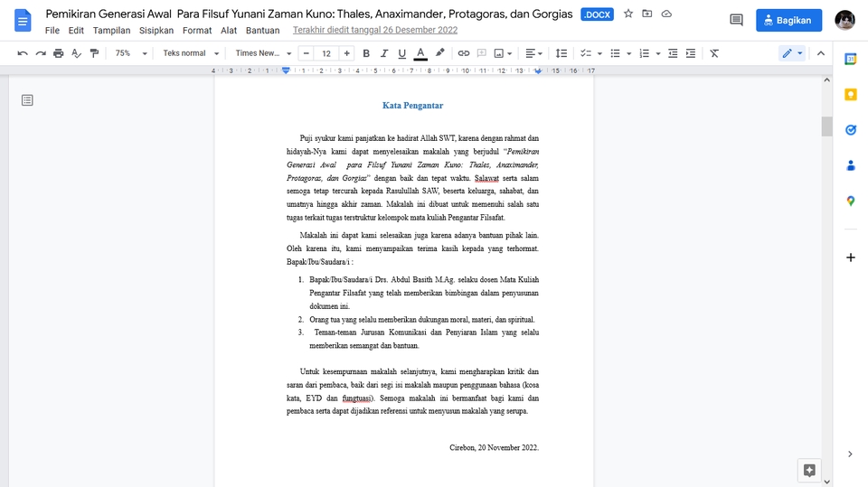Open line and paragraph spacing
Viewport: 868px width, 487px height.
pyautogui.click(x=561, y=53)
